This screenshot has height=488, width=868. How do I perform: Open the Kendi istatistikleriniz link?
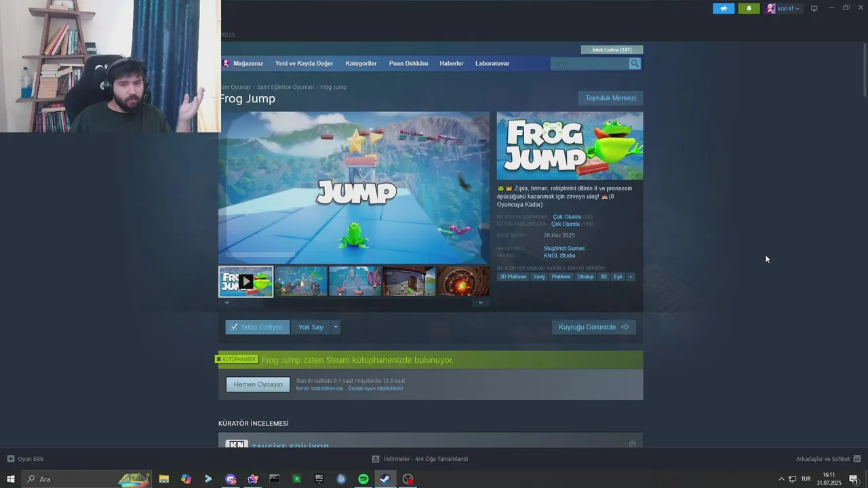(x=319, y=388)
